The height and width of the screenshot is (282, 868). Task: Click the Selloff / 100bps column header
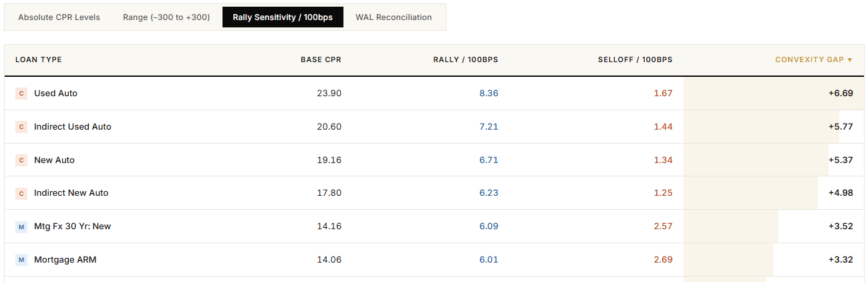coord(635,60)
